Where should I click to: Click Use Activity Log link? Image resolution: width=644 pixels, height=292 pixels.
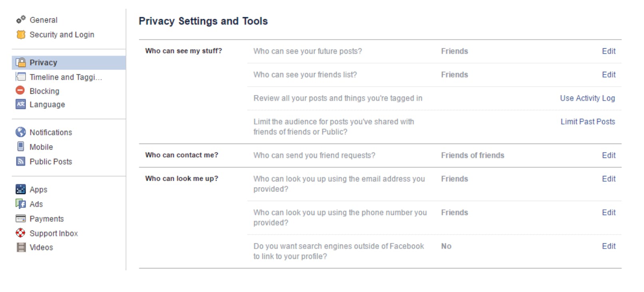587,98
